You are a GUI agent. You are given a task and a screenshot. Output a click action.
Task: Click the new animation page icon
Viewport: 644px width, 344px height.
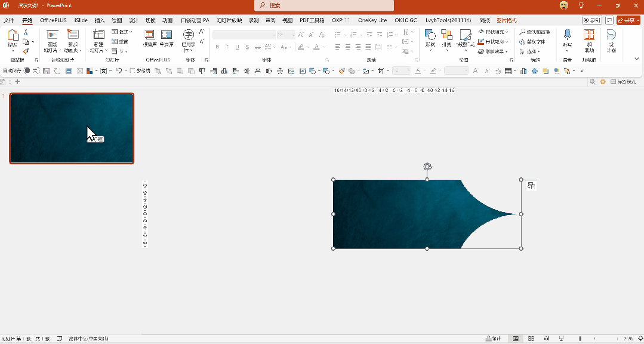[73, 35]
